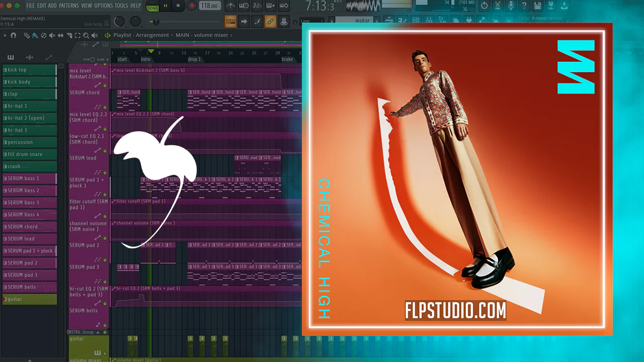This screenshot has height=362, width=644.
Task: Open the EDIT menu
Action: click(42, 6)
